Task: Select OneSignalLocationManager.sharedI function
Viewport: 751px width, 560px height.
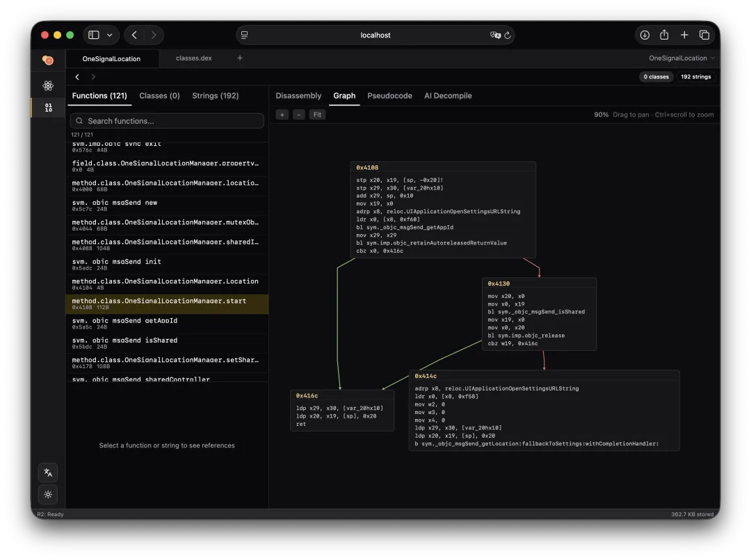Action: (x=167, y=245)
